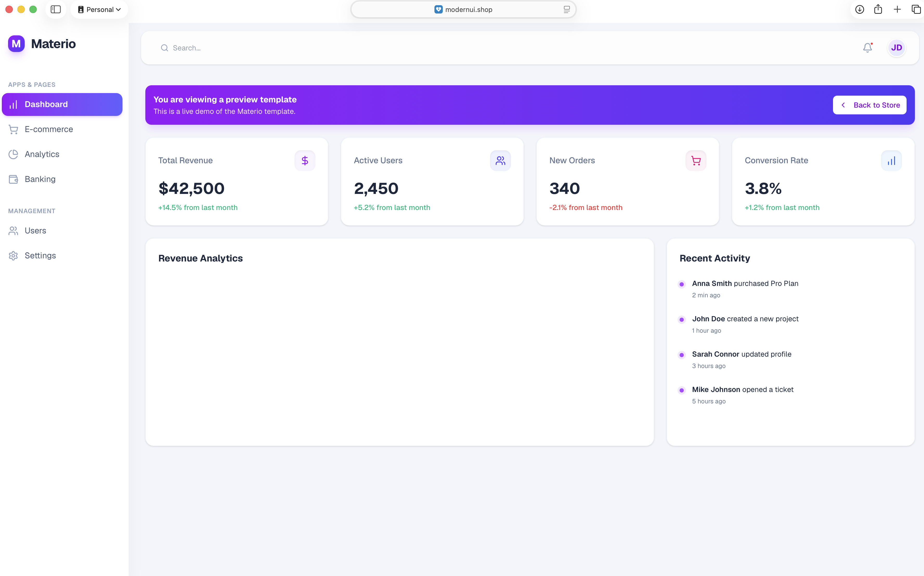This screenshot has width=924, height=576.
Task: Click the Conversion Rate card title
Action: 776,161
